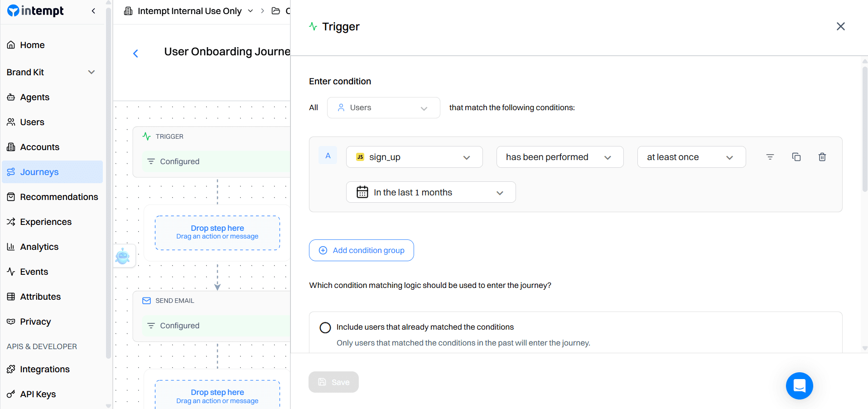Viewport: 868px width, 409px height.
Task: Click the Add condition group button
Action: 361,250
